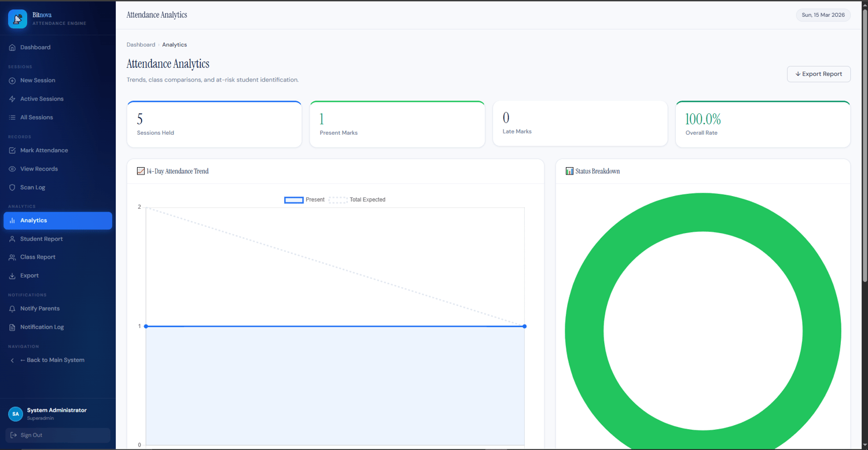The image size is (868, 450).
Task: Open Notify Parents
Action: click(58, 309)
